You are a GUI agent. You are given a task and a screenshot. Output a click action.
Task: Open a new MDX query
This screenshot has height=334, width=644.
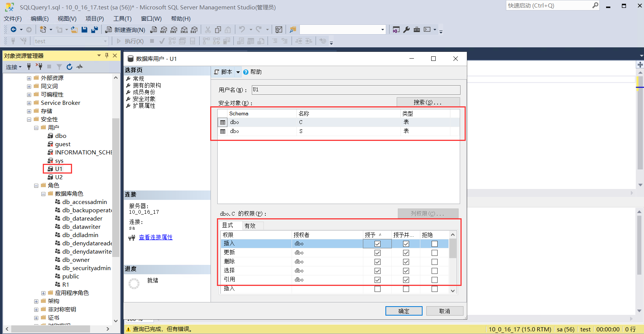pos(164,30)
